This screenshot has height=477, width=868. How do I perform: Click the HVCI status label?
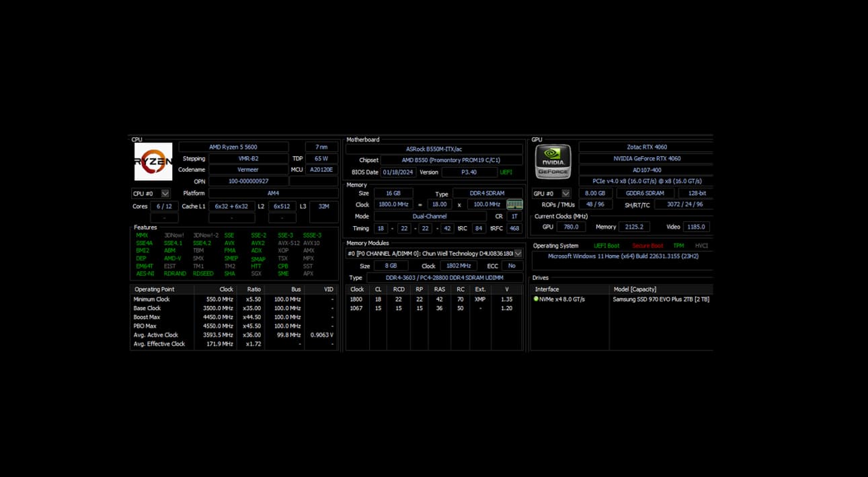(x=701, y=246)
